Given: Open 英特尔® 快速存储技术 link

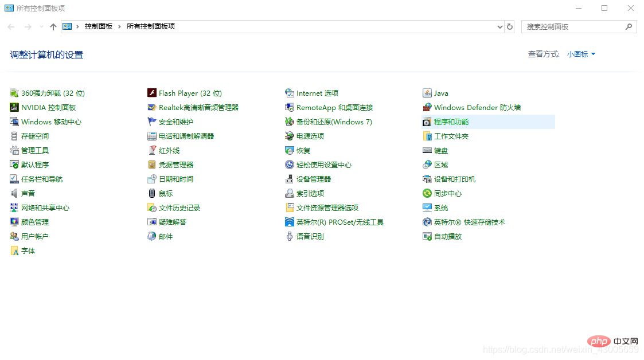Looking at the screenshot, I should tap(470, 222).
